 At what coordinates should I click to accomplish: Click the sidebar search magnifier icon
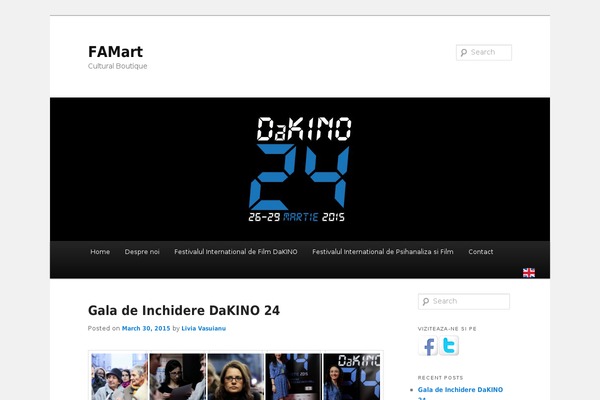(x=425, y=301)
